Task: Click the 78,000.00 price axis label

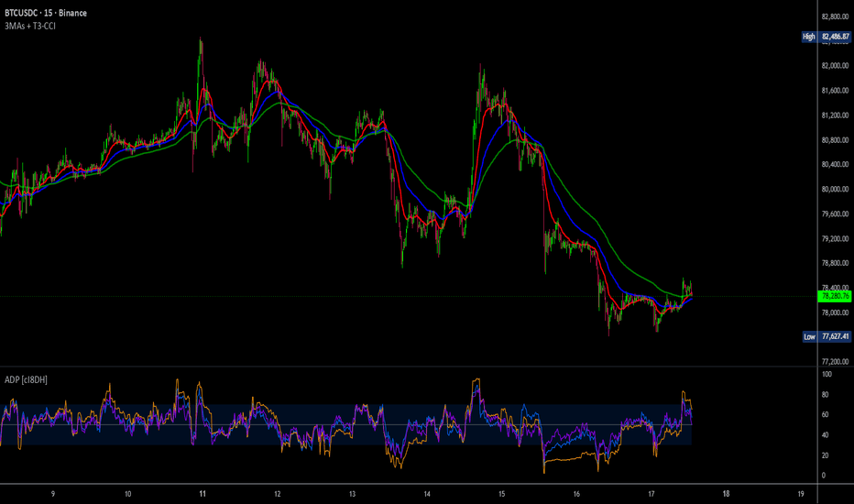Action: coord(835,312)
